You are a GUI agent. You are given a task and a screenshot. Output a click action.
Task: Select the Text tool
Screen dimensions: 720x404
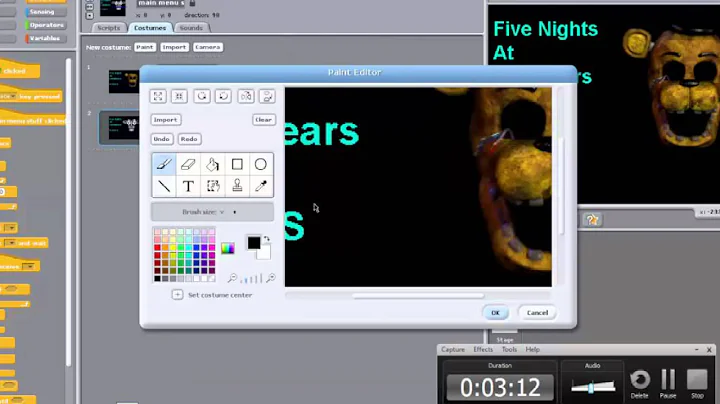188,186
